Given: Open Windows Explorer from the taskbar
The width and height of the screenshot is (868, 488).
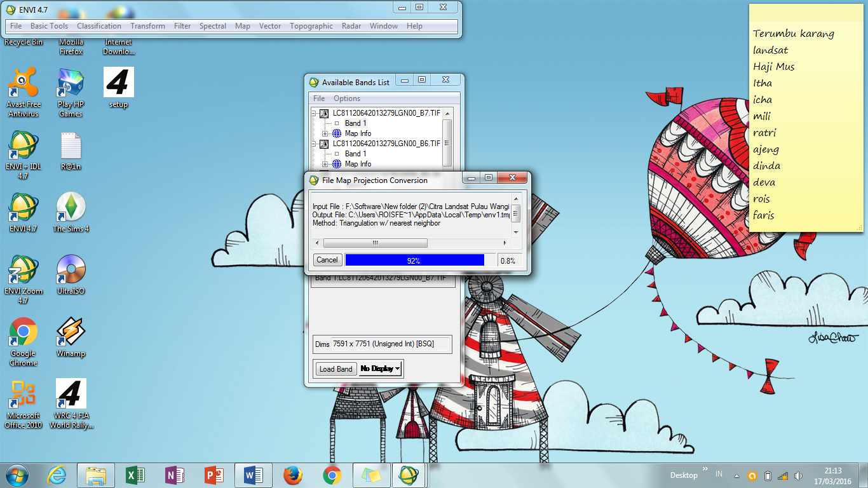Looking at the screenshot, I should (x=96, y=475).
